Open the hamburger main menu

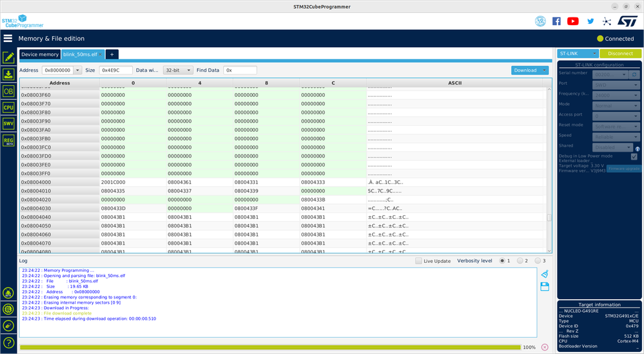(8, 38)
